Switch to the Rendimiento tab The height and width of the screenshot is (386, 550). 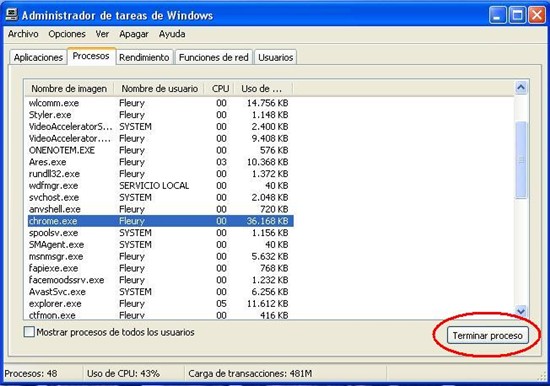(144, 57)
